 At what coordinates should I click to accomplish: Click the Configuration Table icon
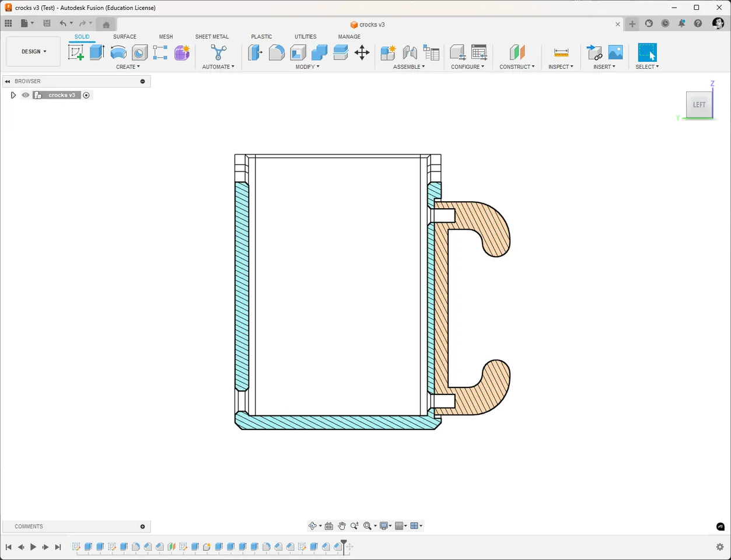coord(478,52)
